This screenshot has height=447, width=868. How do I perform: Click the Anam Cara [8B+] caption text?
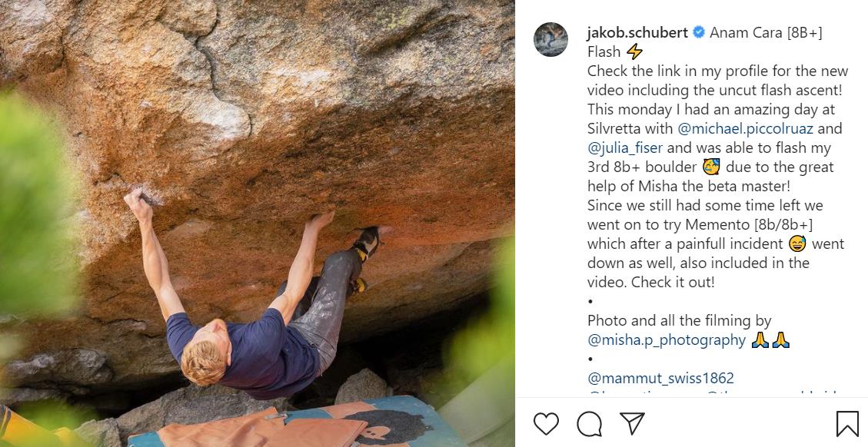tap(767, 32)
